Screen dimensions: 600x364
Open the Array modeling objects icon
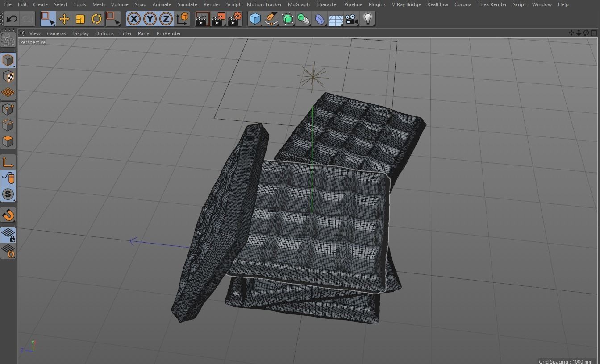point(304,19)
